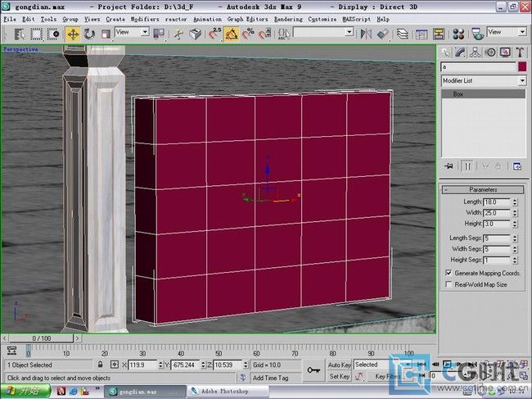Step time slider forward with right arrow
The height and width of the screenshot is (399, 532).
coord(78,338)
